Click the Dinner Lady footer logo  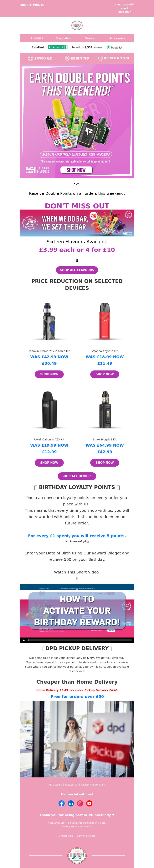pyautogui.click(x=77, y=856)
